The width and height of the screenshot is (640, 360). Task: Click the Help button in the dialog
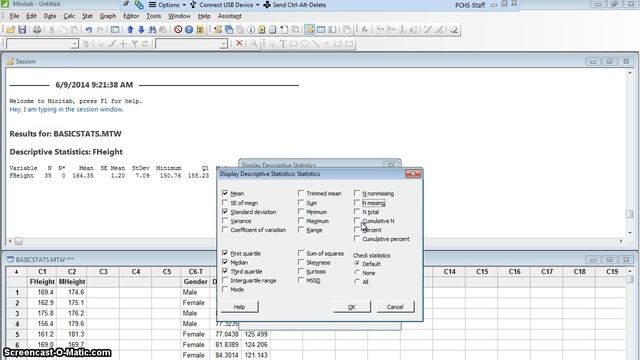point(240,307)
